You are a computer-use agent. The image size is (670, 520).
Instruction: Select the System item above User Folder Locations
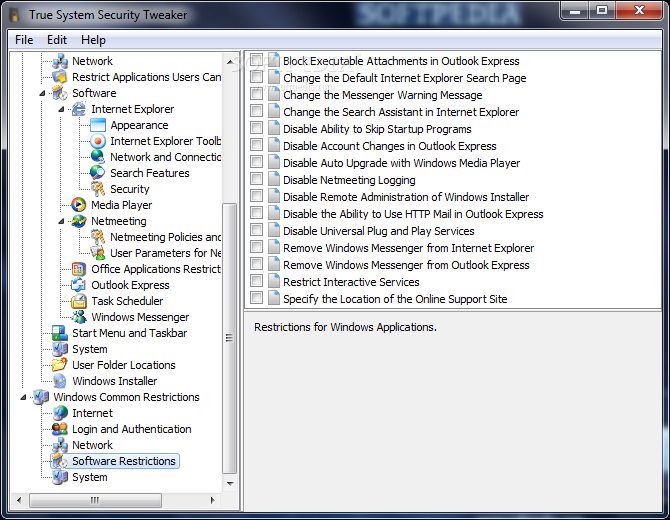90,349
